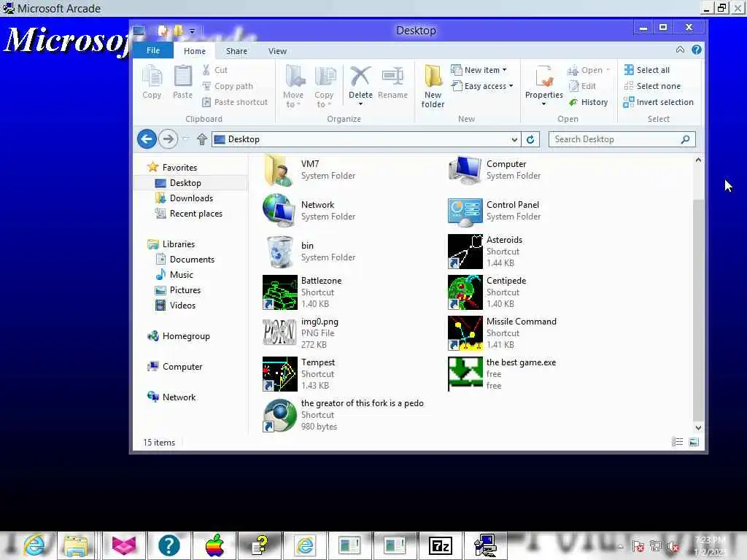Viewport: 747px width, 560px height.
Task: Click the Paste ribbon icon
Action: (182, 82)
